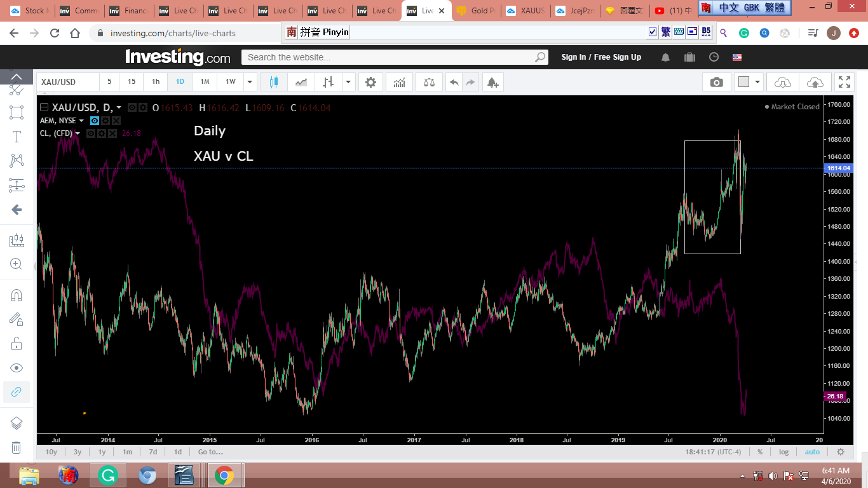Toggle log scale on price axis
The width and height of the screenshot is (868, 488).
783,452
